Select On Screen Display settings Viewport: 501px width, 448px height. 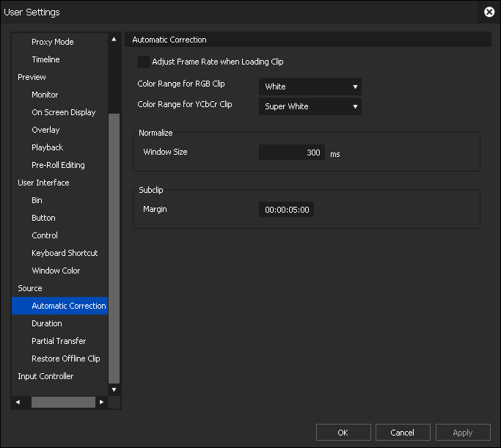click(x=63, y=112)
